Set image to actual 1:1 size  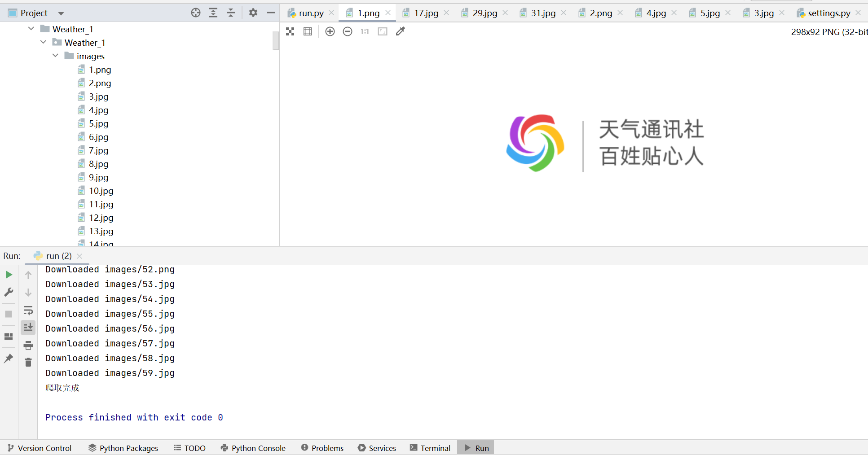click(x=365, y=31)
